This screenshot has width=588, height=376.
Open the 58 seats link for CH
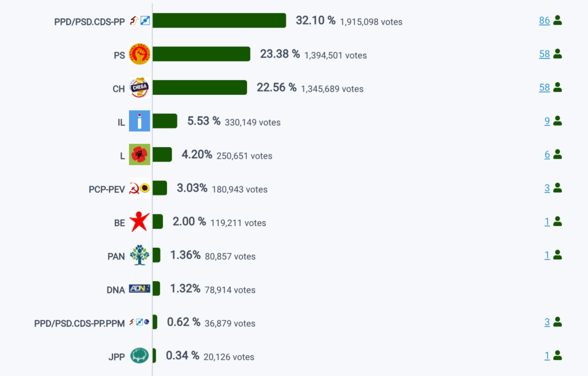click(x=544, y=87)
